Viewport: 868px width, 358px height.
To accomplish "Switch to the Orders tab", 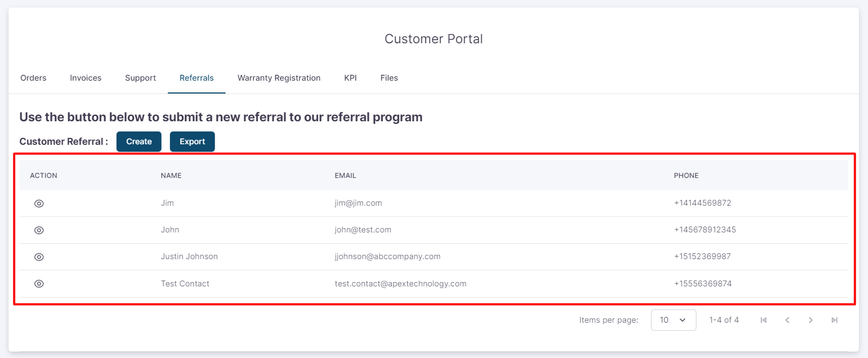I will tap(33, 78).
